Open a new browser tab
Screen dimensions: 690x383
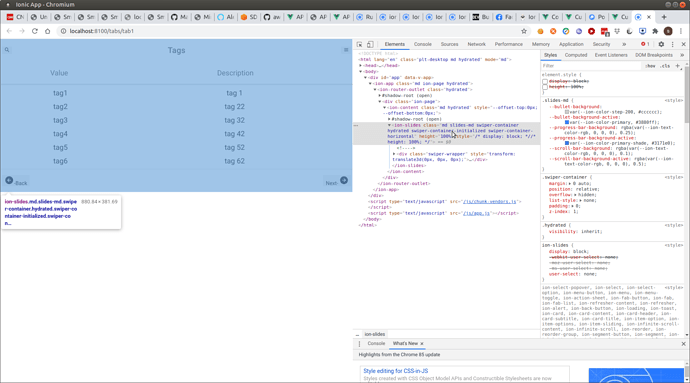click(664, 17)
